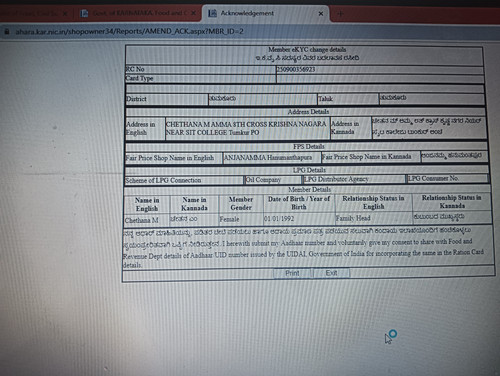Click the Karnataka Food tab page icon

click(x=84, y=13)
